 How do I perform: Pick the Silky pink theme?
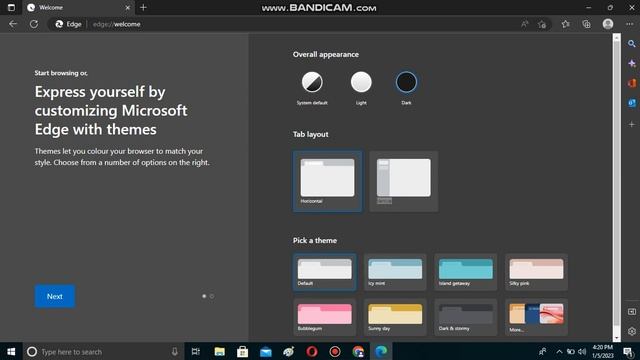pos(536,272)
